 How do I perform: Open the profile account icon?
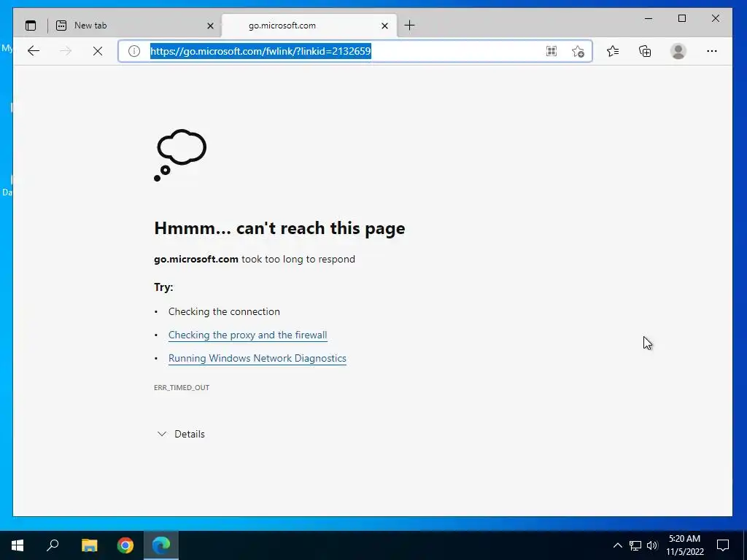click(678, 51)
